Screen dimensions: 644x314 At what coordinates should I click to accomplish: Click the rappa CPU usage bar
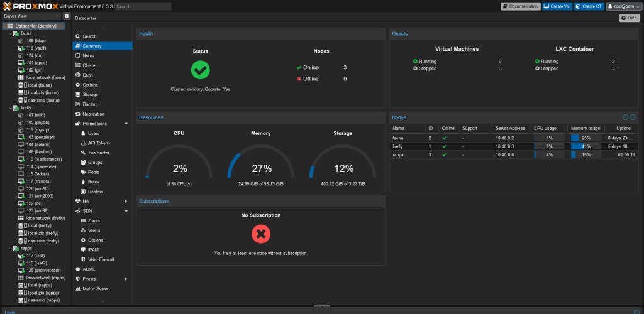coord(549,154)
